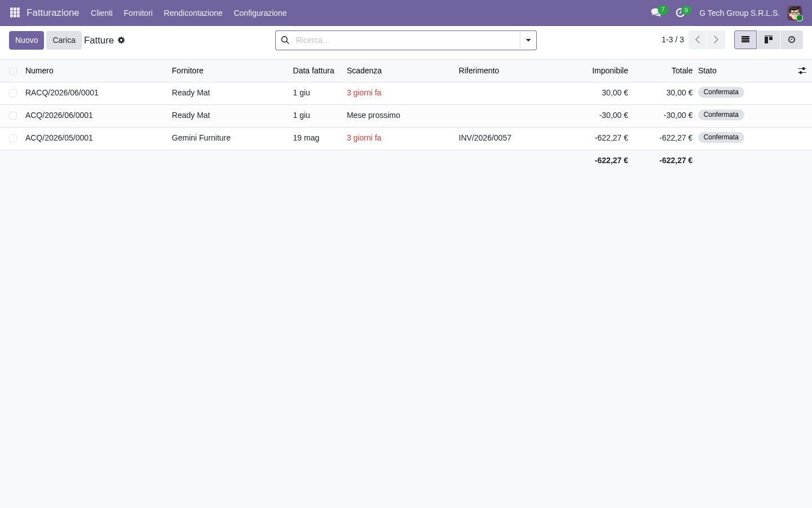Sort by the Data fattura column header

[x=314, y=71]
